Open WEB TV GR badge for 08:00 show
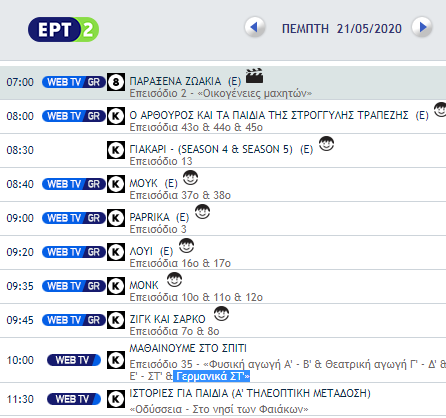446x418 pixels. [74, 116]
